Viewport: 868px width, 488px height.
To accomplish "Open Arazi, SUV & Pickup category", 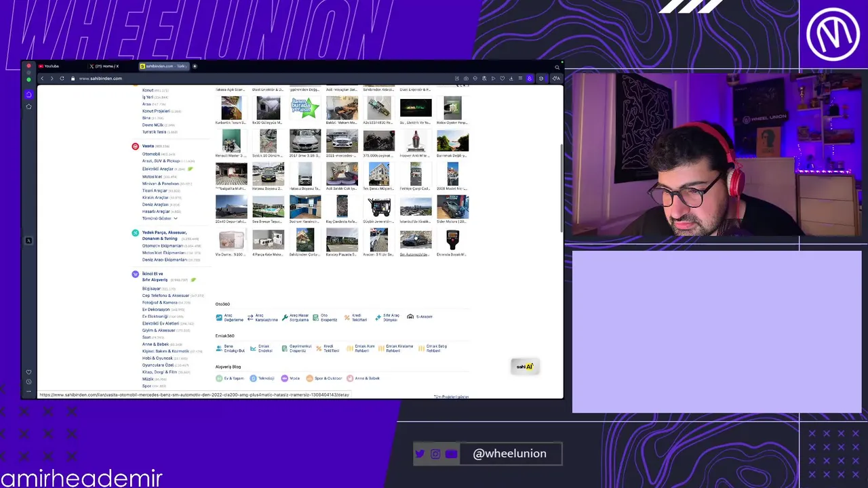I will coord(161,161).
